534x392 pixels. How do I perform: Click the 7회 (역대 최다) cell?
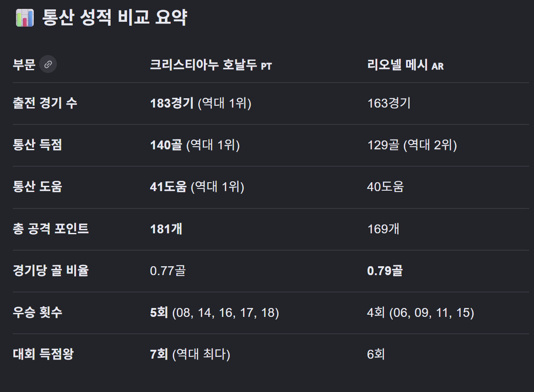190,354
